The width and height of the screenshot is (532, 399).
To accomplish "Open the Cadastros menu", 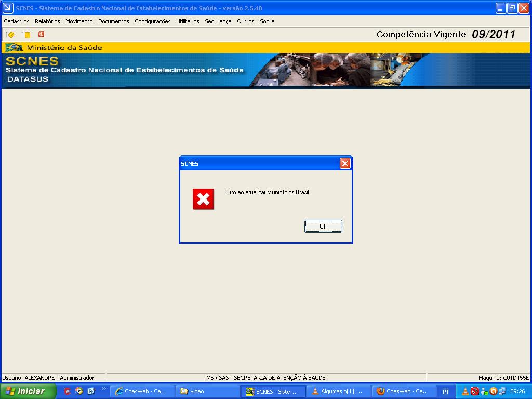I will click(x=17, y=21).
